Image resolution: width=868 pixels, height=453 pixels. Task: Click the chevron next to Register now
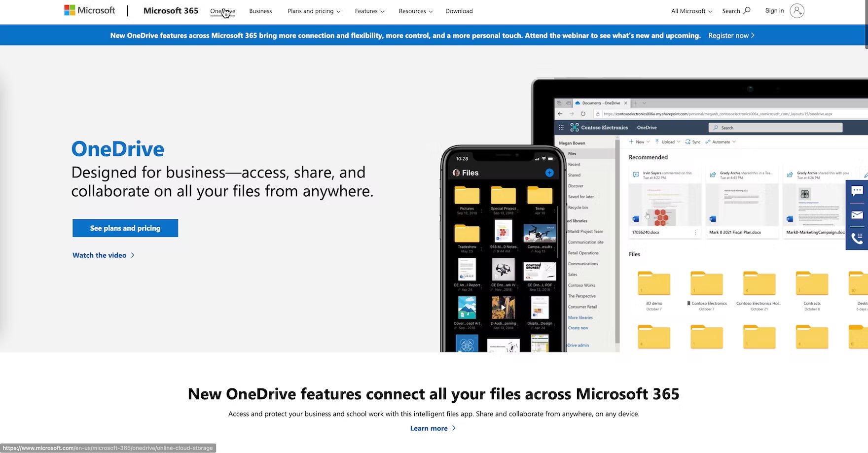(753, 35)
